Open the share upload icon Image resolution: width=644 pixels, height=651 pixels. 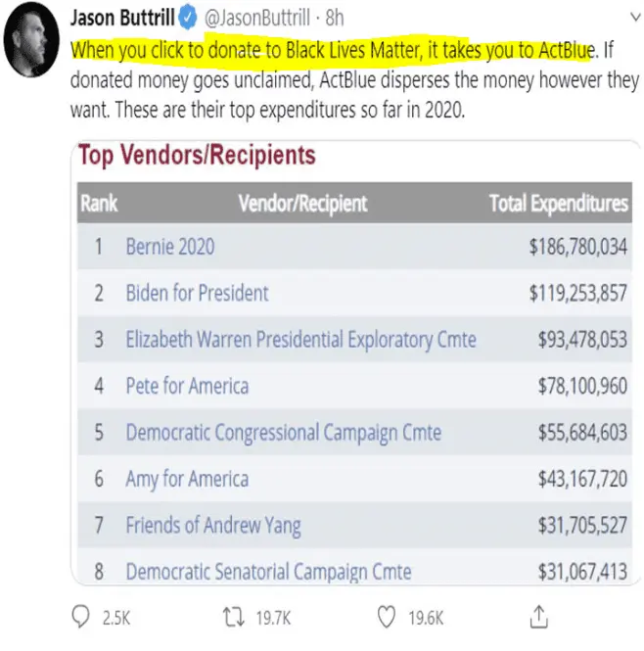point(537,617)
